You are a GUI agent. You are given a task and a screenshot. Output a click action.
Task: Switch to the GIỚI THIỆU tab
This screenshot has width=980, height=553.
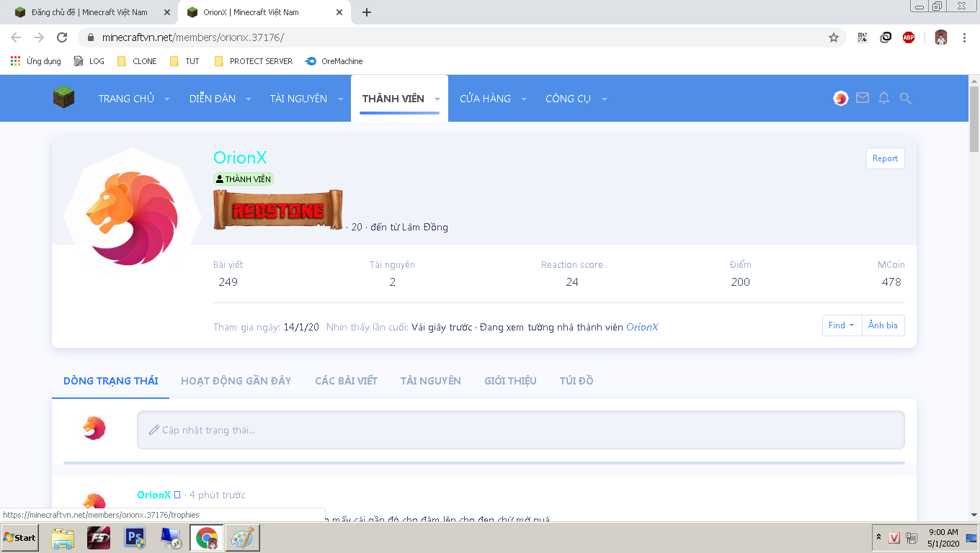coord(510,381)
